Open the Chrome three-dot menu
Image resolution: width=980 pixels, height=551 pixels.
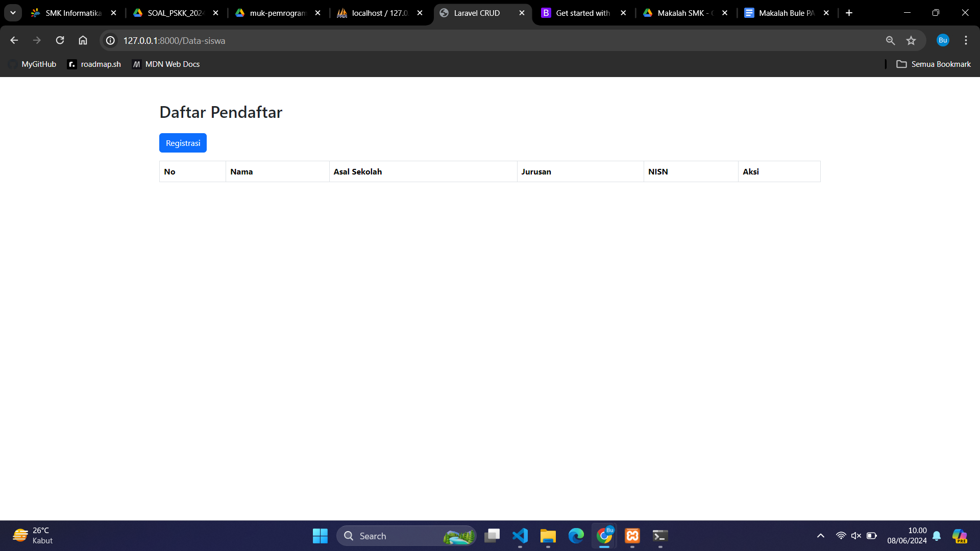tap(966, 40)
